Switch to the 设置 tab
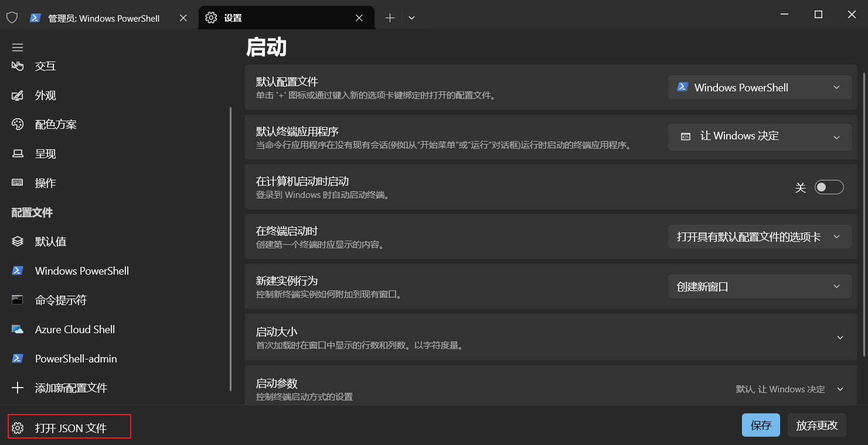The width and height of the screenshot is (868, 445). pyautogui.click(x=286, y=18)
